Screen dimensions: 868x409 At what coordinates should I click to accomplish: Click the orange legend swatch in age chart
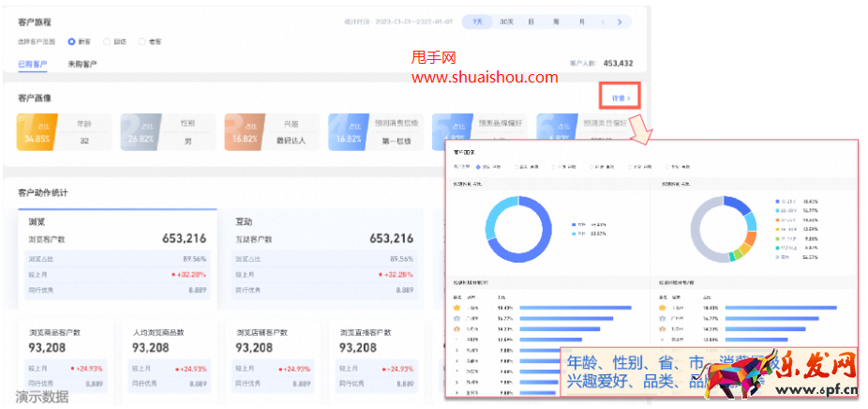pyautogui.click(x=778, y=220)
